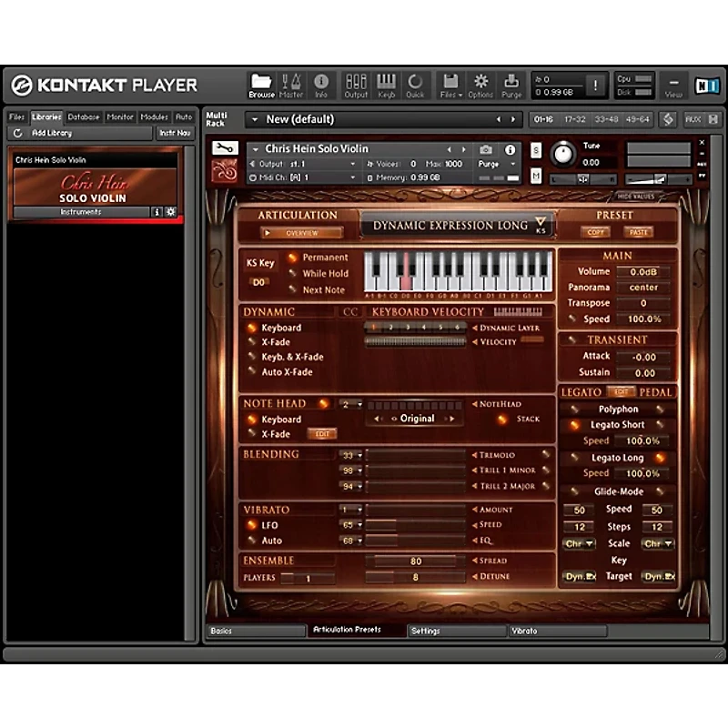The width and height of the screenshot is (728, 728).
Task: Open the View minimize menu
Action: coord(673,86)
